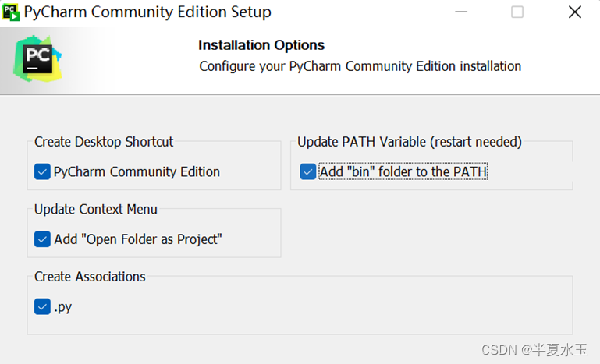Image resolution: width=600 pixels, height=364 pixels.
Task: Uncheck the PyCharm Community Edition shortcut checkbox
Action: coord(42,171)
